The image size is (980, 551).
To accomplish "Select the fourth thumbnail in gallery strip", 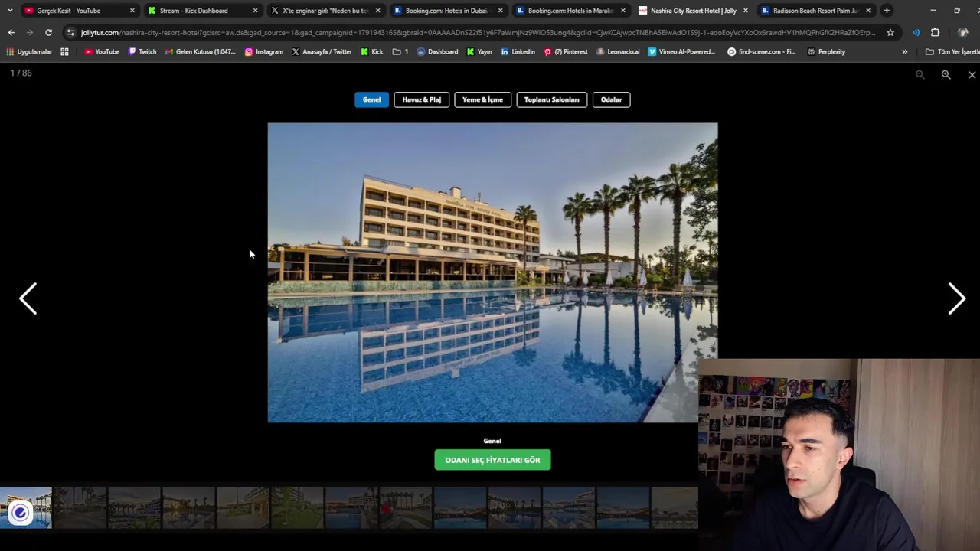I will pos(188,507).
